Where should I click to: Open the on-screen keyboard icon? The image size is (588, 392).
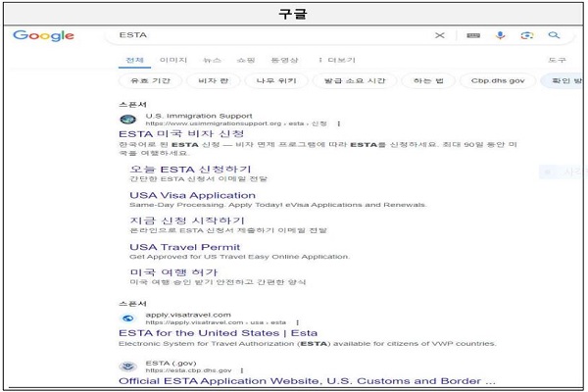[x=473, y=35]
